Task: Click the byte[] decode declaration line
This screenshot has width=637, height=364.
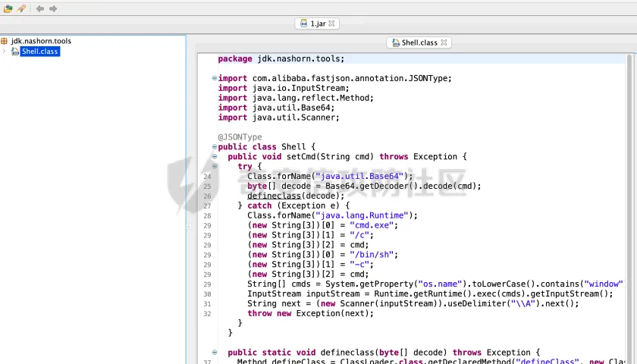Action: tap(365, 186)
